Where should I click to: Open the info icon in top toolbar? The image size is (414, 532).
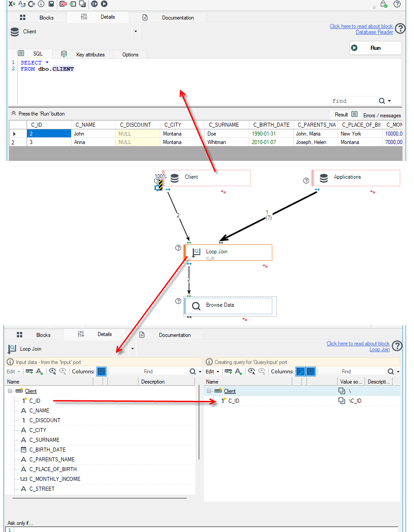point(41,4)
